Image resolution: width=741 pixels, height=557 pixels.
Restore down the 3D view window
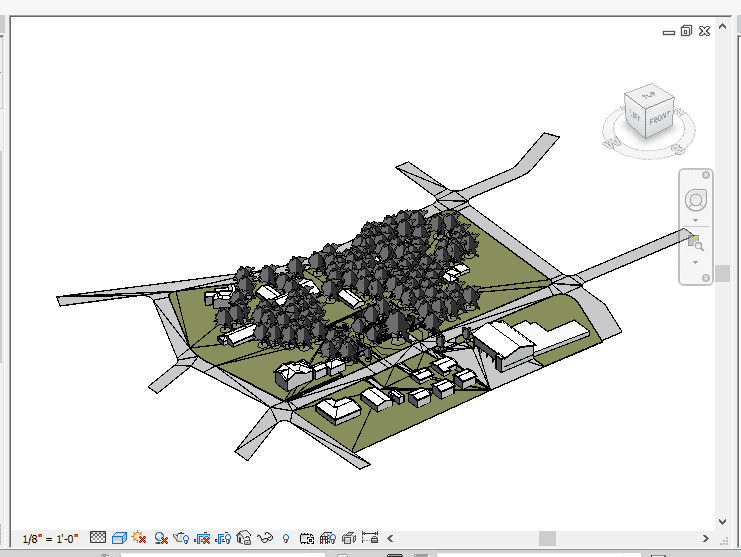coord(686,31)
